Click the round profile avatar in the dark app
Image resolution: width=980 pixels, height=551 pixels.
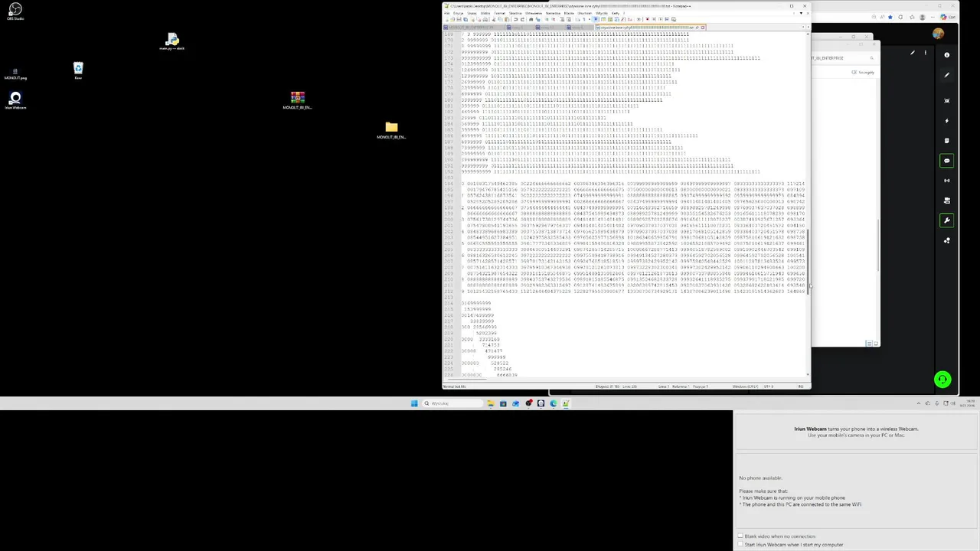pos(939,34)
